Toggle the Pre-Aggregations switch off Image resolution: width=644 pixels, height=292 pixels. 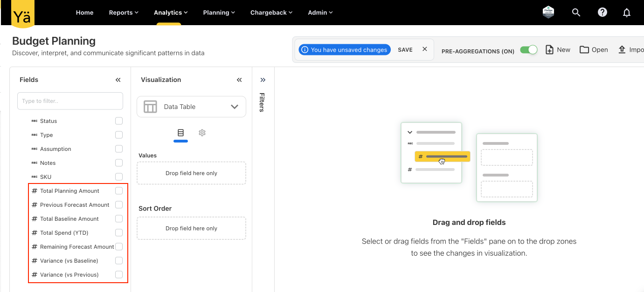[529, 50]
